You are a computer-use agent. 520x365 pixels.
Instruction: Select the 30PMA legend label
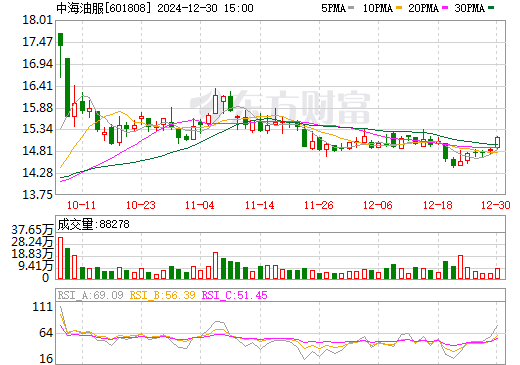point(470,8)
